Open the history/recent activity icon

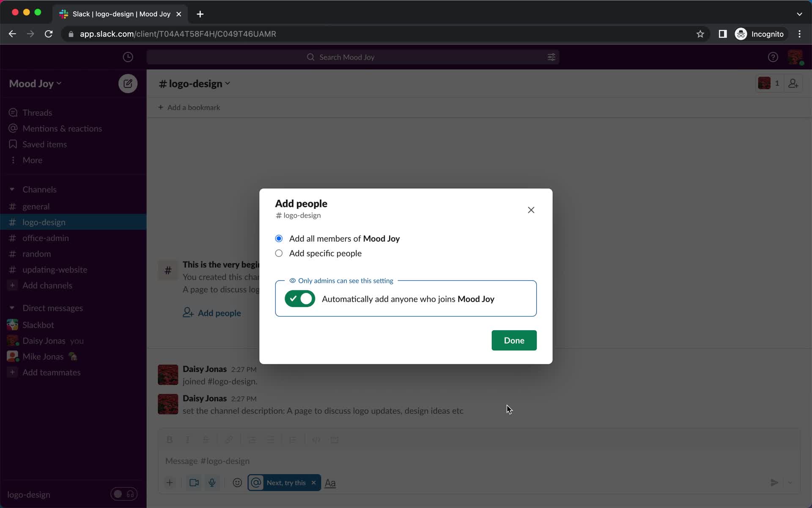point(128,57)
